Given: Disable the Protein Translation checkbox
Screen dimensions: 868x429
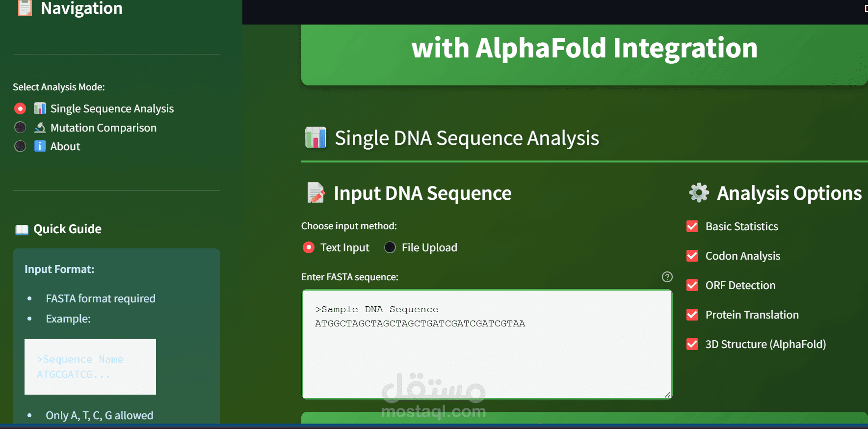Looking at the screenshot, I should pos(692,315).
